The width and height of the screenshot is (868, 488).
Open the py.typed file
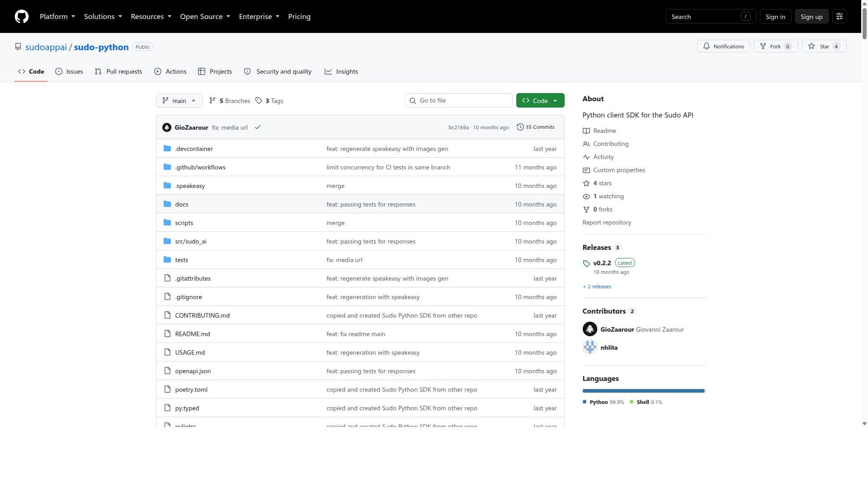pos(187,408)
